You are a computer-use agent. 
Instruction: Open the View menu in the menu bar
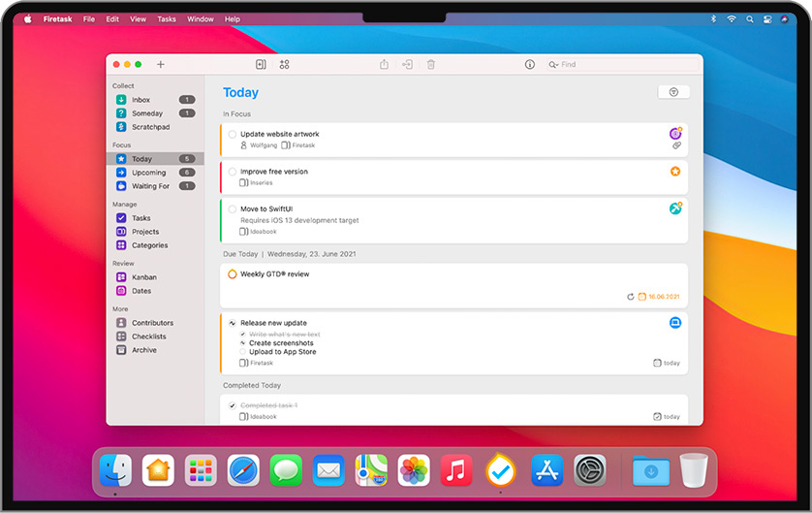(139, 19)
